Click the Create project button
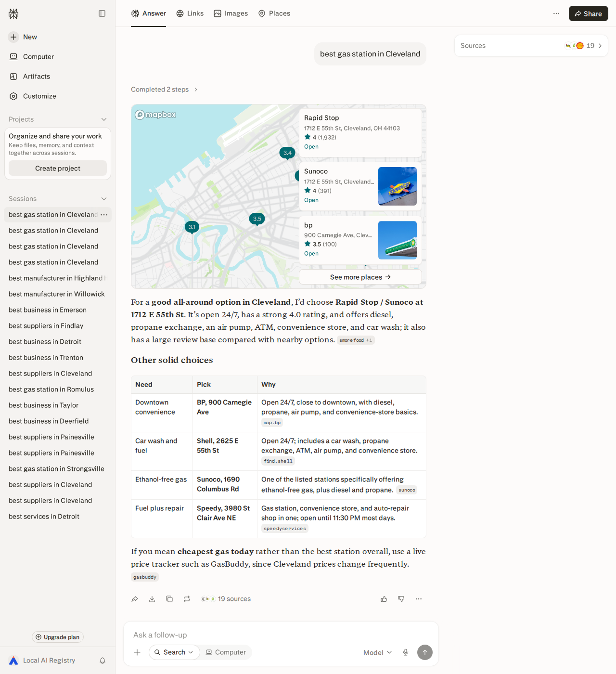This screenshot has width=616, height=674. click(58, 168)
